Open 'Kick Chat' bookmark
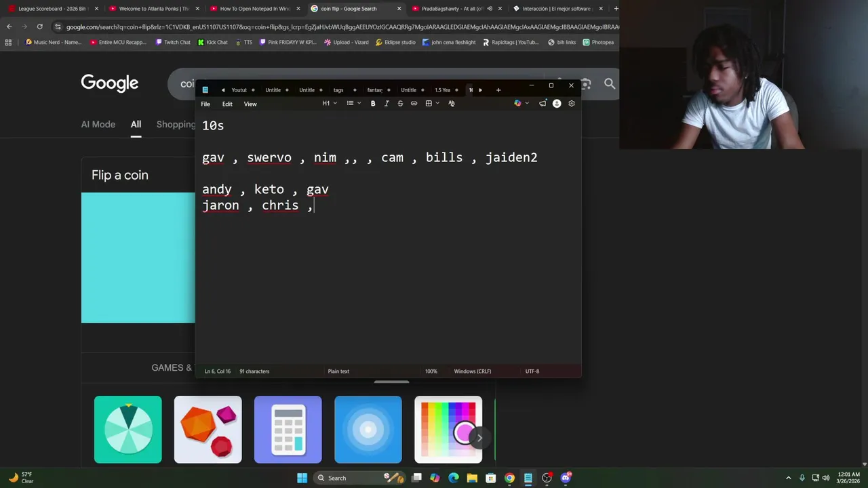The width and height of the screenshot is (868, 488). (213, 42)
